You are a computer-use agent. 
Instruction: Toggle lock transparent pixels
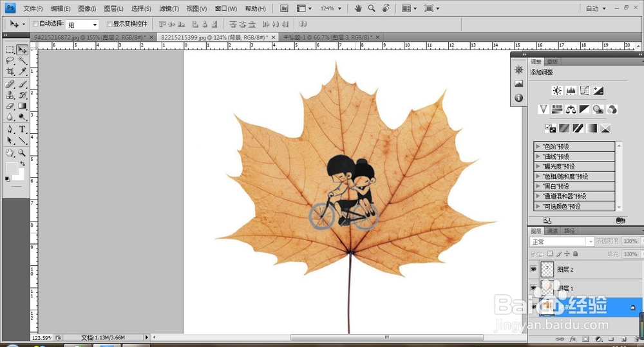pyautogui.click(x=550, y=254)
